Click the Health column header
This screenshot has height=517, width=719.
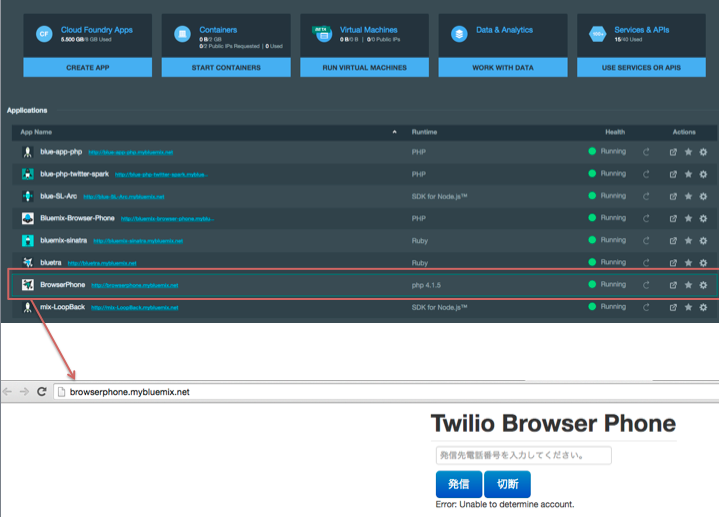click(615, 132)
